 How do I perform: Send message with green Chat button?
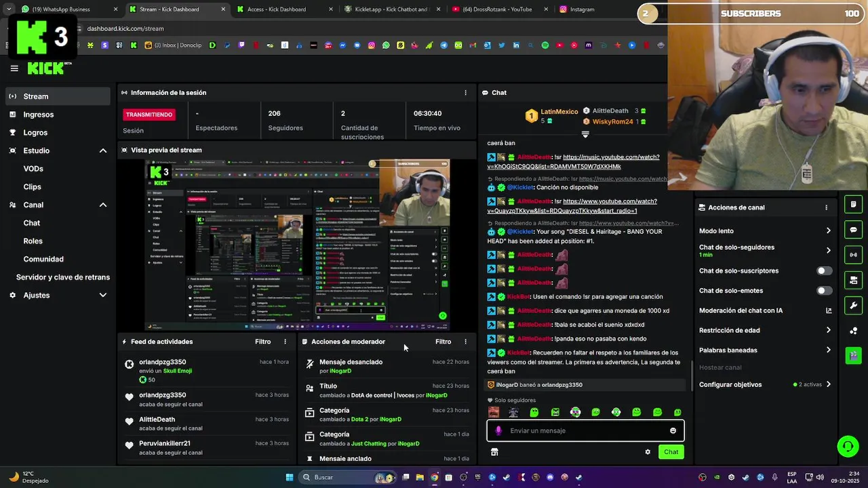pos(671,452)
